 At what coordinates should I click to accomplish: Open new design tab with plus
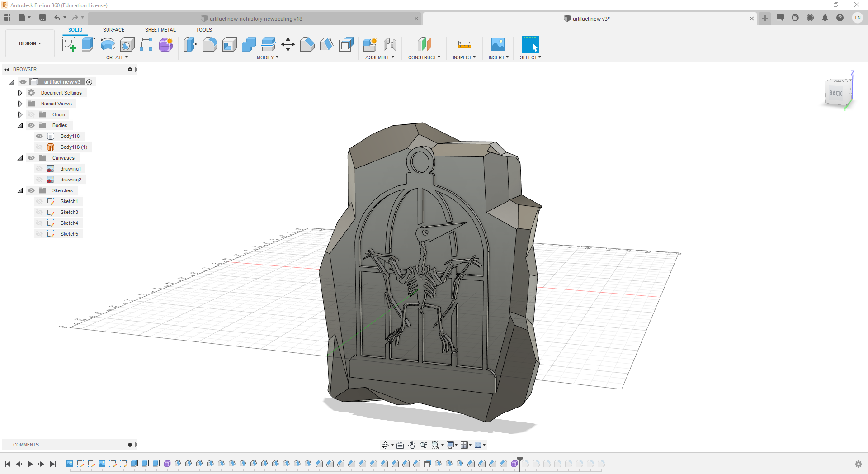click(765, 19)
